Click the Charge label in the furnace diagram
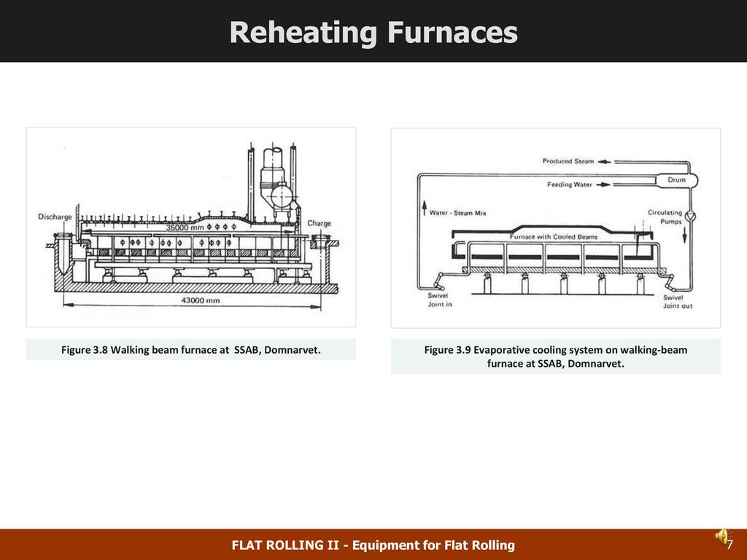Screen dimensions: 747x560 (319, 223)
